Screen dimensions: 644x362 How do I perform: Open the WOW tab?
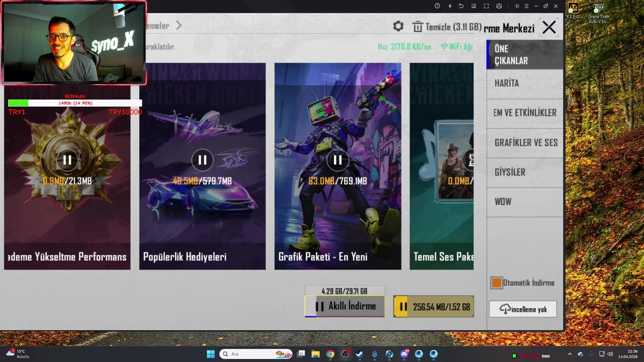coord(525,202)
